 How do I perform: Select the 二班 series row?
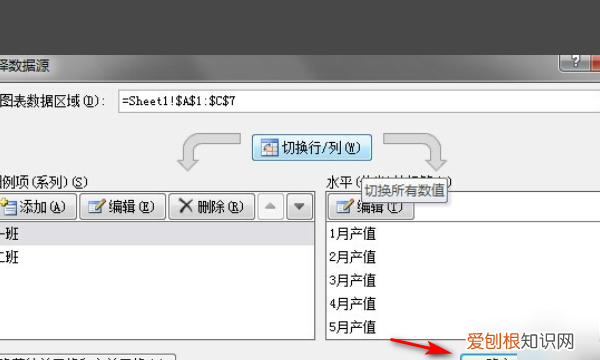pyautogui.click(x=157, y=257)
